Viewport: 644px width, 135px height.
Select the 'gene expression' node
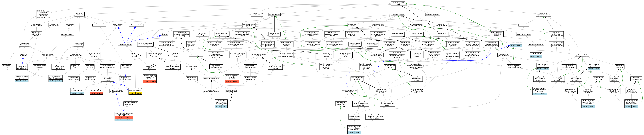click(x=516, y=44)
